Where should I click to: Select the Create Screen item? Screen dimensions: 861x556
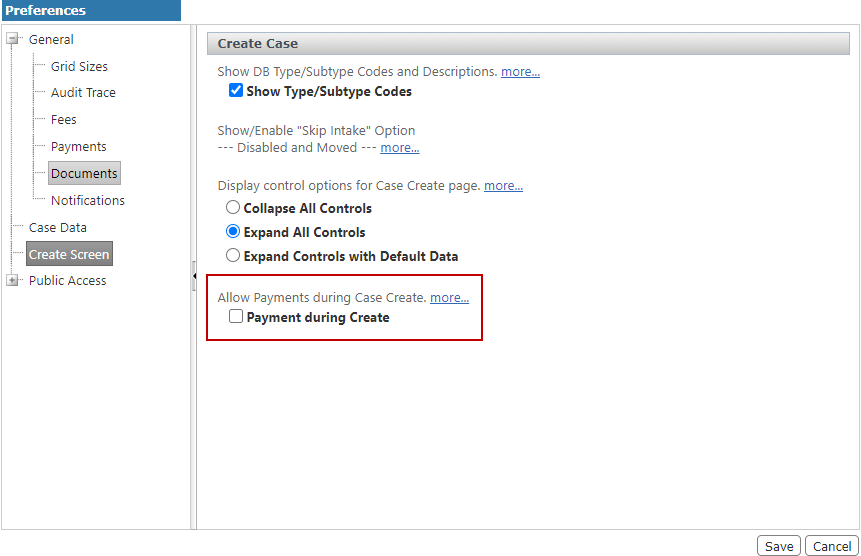[x=69, y=254]
